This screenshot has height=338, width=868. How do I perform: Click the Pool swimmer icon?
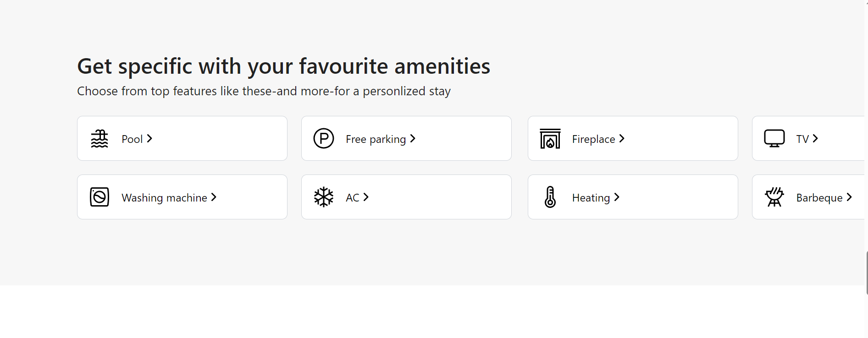coord(99,138)
